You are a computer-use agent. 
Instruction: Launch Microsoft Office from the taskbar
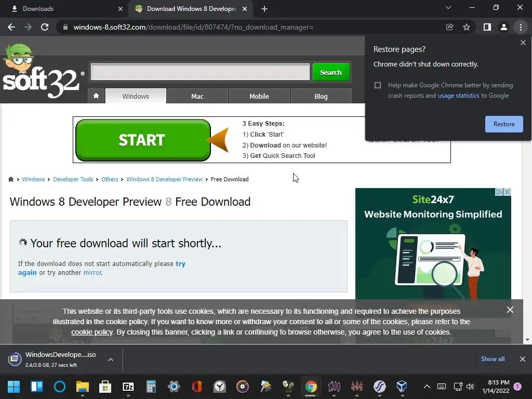(197, 387)
